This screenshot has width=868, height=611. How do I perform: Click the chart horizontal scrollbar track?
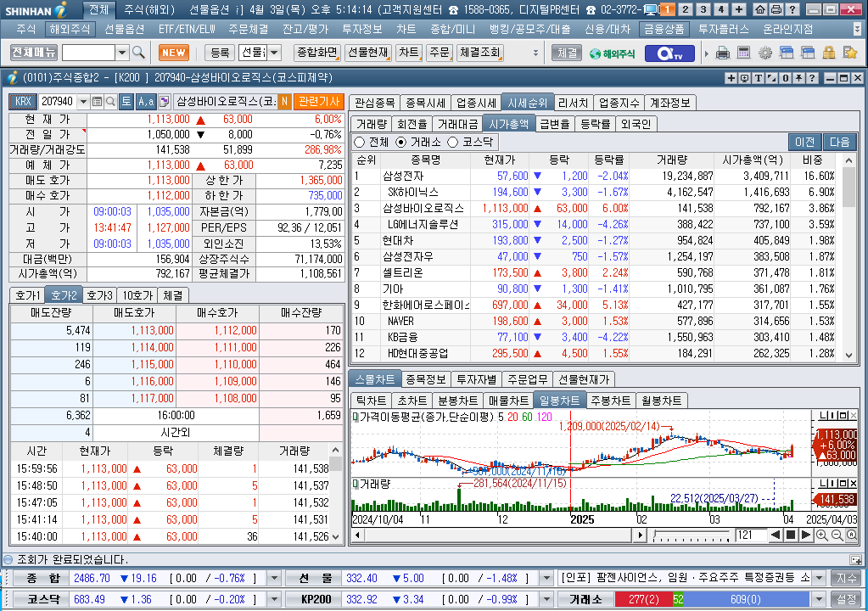click(497, 535)
